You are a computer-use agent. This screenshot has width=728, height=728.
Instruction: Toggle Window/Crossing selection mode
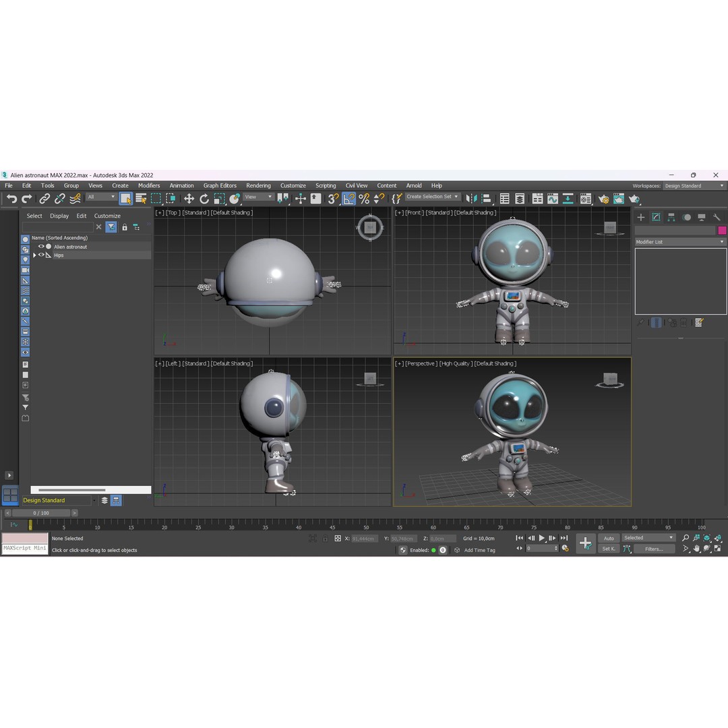tap(171, 199)
